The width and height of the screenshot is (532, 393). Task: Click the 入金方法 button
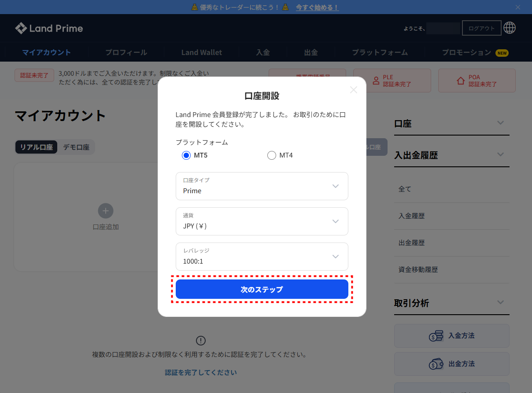tap(452, 336)
